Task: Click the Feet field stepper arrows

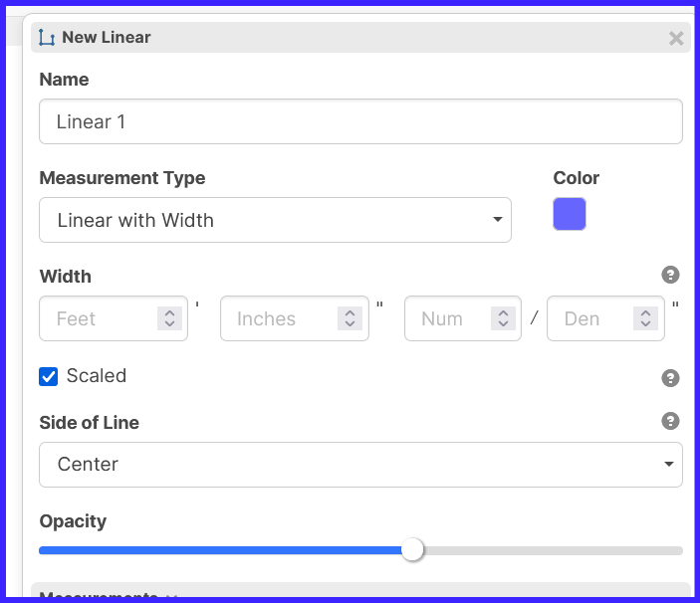Action: pyautogui.click(x=169, y=318)
